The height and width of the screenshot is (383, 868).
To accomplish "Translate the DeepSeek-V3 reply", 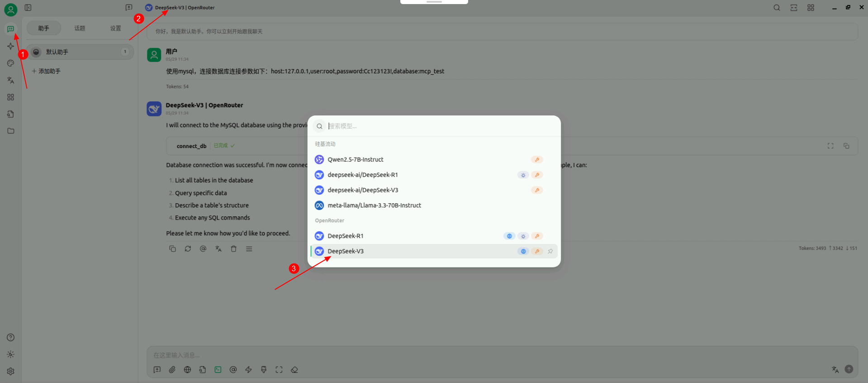I will click(218, 249).
